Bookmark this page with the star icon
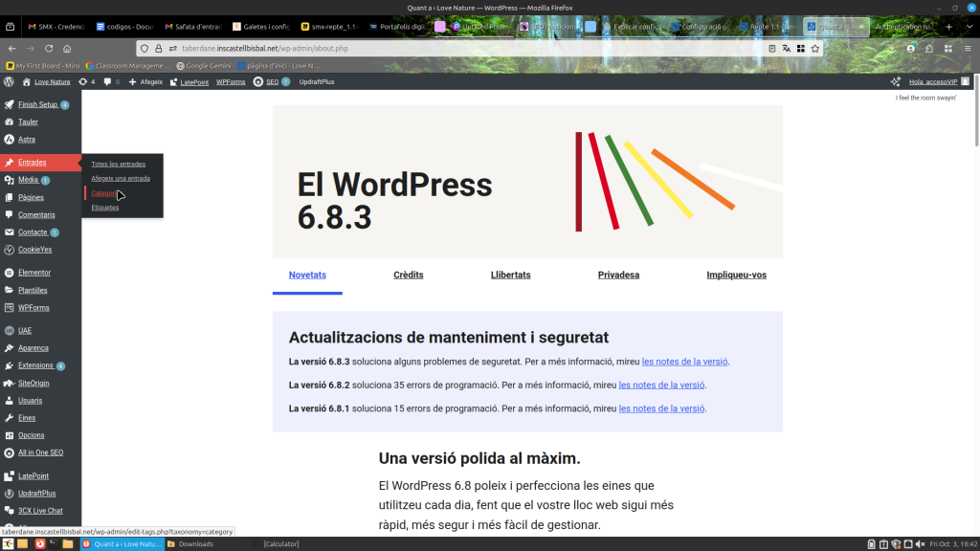Screen dimensions: 980x551 tap(815, 48)
